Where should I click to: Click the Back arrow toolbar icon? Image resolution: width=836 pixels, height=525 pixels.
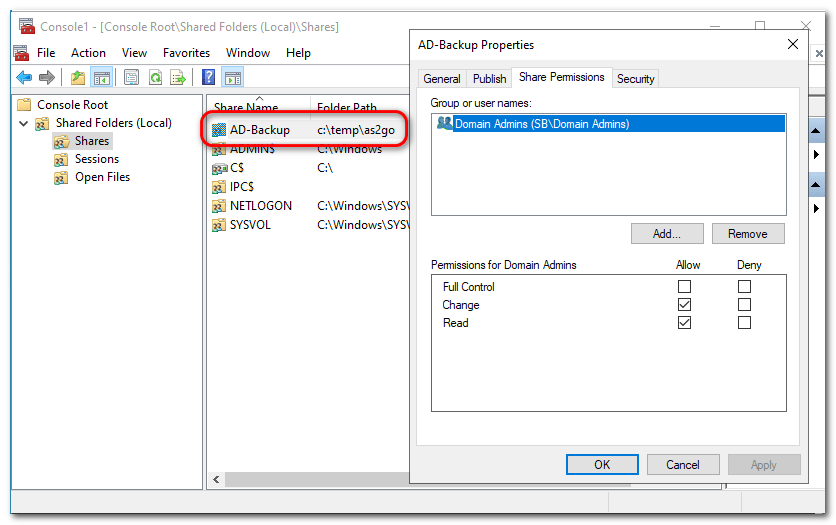point(24,77)
